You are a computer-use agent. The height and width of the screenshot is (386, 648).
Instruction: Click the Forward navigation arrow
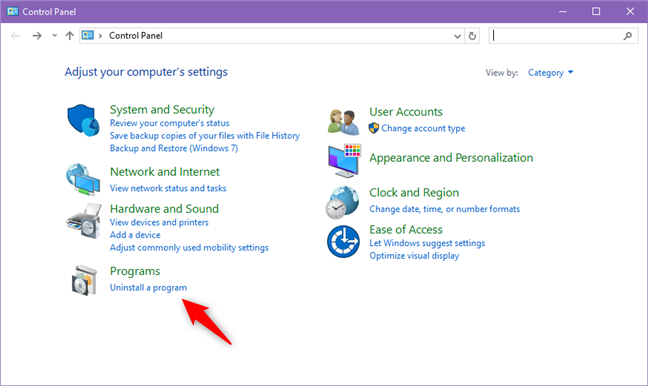coord(37,36)
